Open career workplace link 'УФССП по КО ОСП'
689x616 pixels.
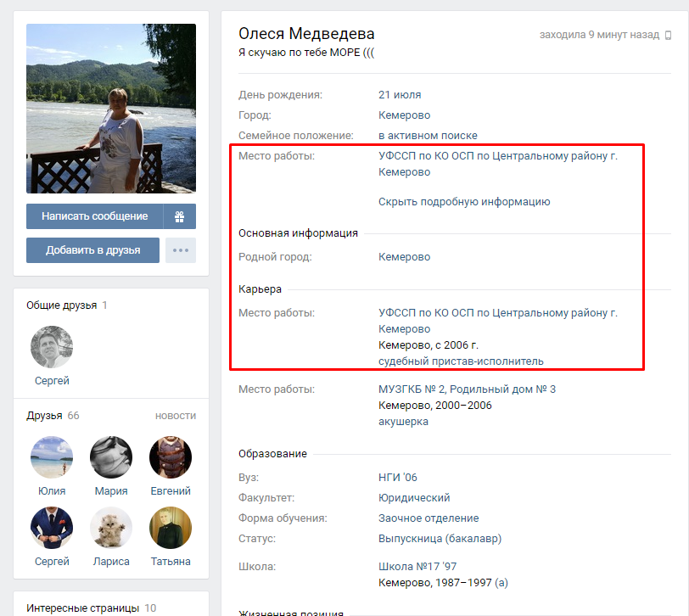coord(498,321)
